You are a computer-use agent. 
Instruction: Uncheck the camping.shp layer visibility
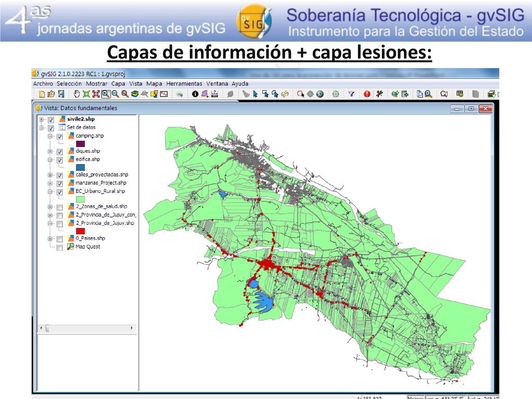[x=60, y=137]
